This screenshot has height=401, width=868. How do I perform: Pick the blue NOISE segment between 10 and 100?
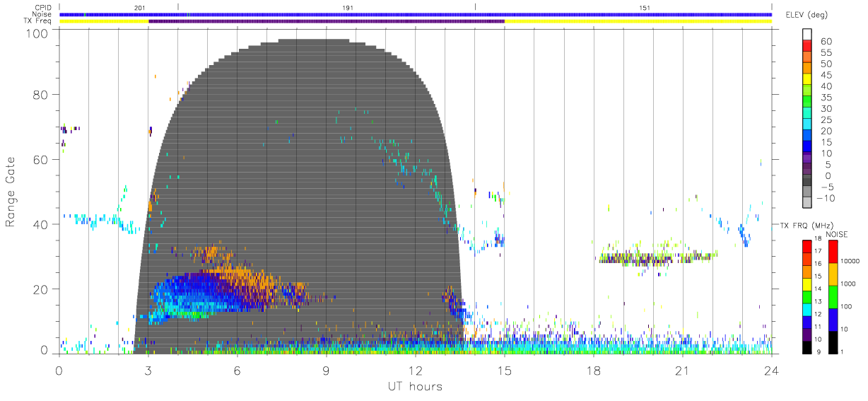(x=833, y=318)
